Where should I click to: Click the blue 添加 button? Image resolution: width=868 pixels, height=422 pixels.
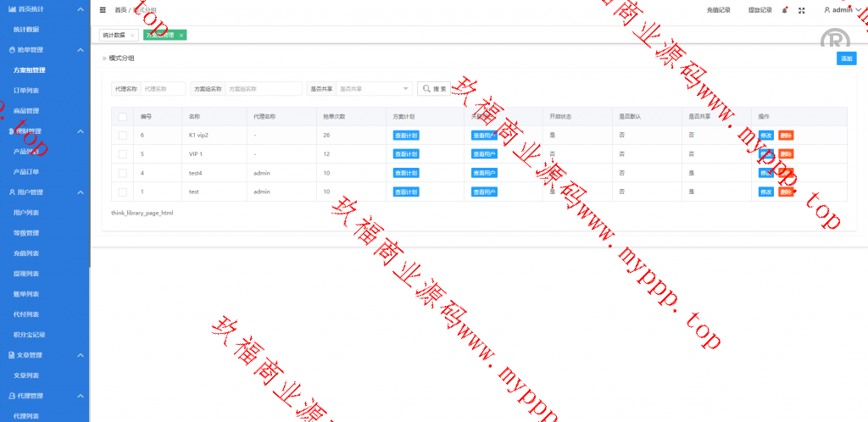845,58
